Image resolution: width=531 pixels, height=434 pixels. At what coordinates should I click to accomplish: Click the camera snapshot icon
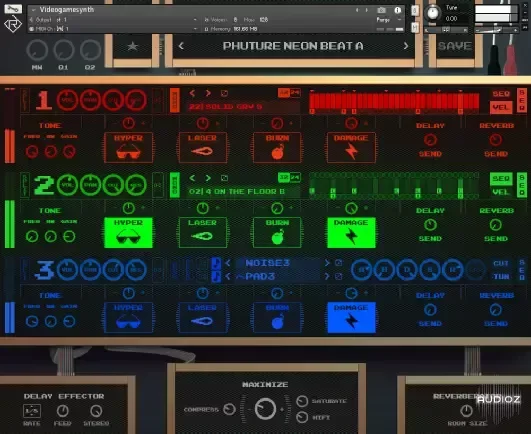382,10
